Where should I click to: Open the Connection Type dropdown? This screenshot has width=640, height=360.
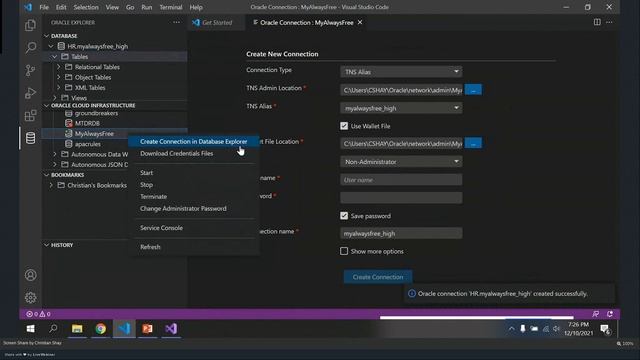coord(401,72)
